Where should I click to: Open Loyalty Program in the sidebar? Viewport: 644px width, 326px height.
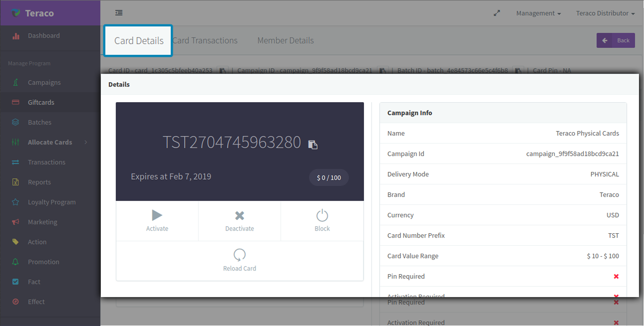pos(52,202)
